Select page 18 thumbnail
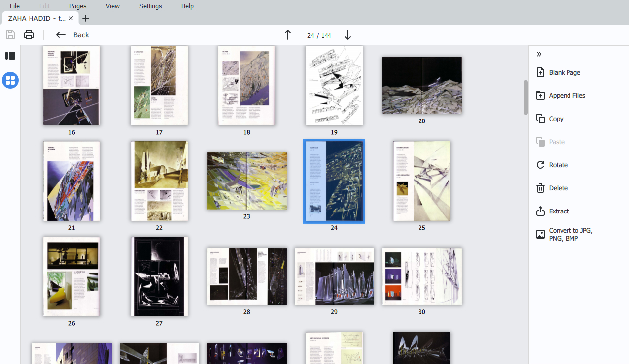Viewport: 629px width, 364px height. coord(247,86)
